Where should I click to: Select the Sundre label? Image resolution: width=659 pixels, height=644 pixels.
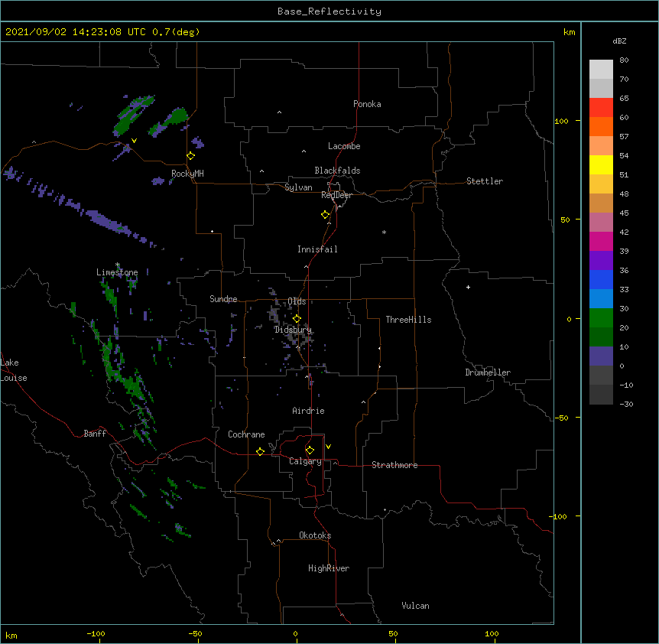[x=223, y=299]
